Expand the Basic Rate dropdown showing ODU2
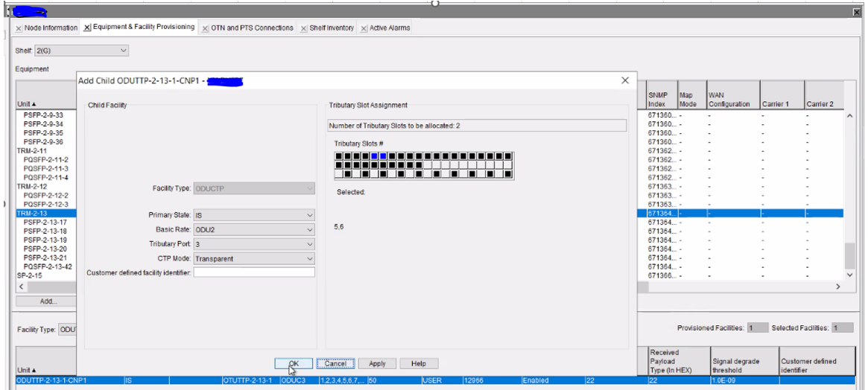Viewport: 868px width, 390px height. pos(254,229)
